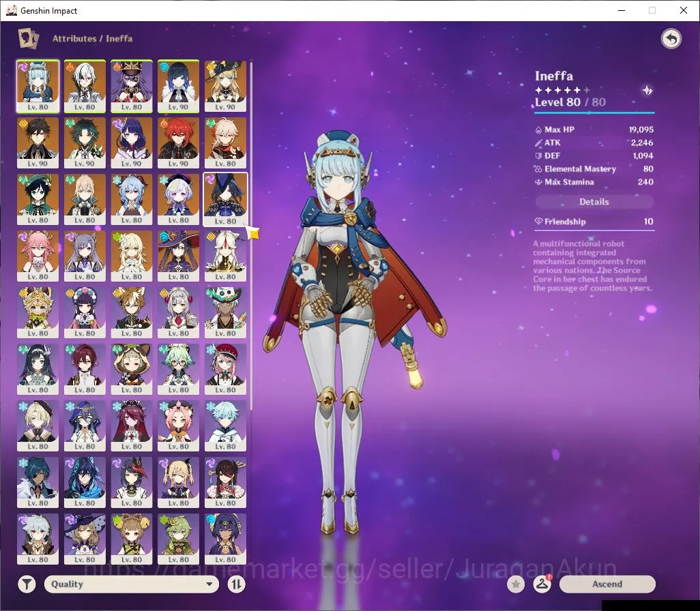The image size is (700, 611).
Task: Select Ningguang's portrait
Action: pyautogui.click(x=225, y=256)
